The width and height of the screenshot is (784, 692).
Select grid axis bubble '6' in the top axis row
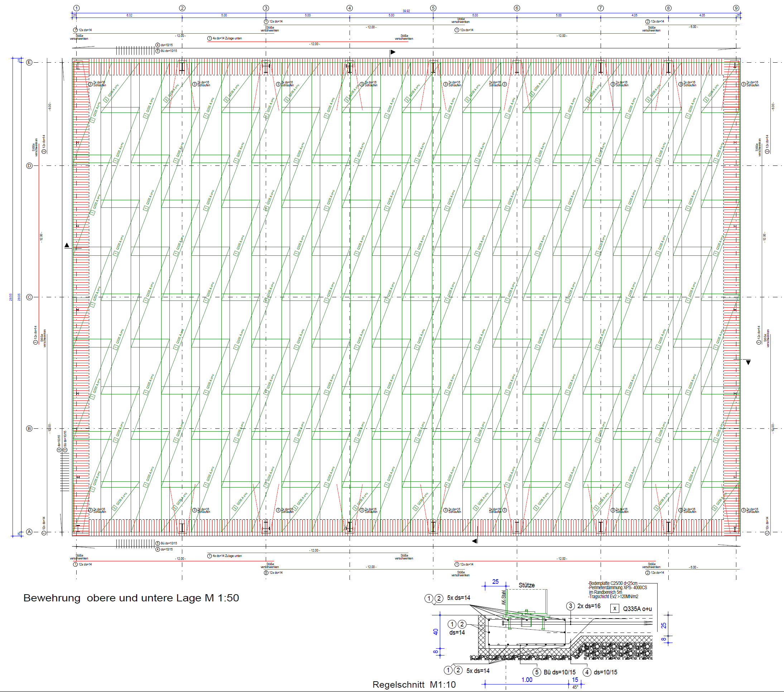coord(517,8)
